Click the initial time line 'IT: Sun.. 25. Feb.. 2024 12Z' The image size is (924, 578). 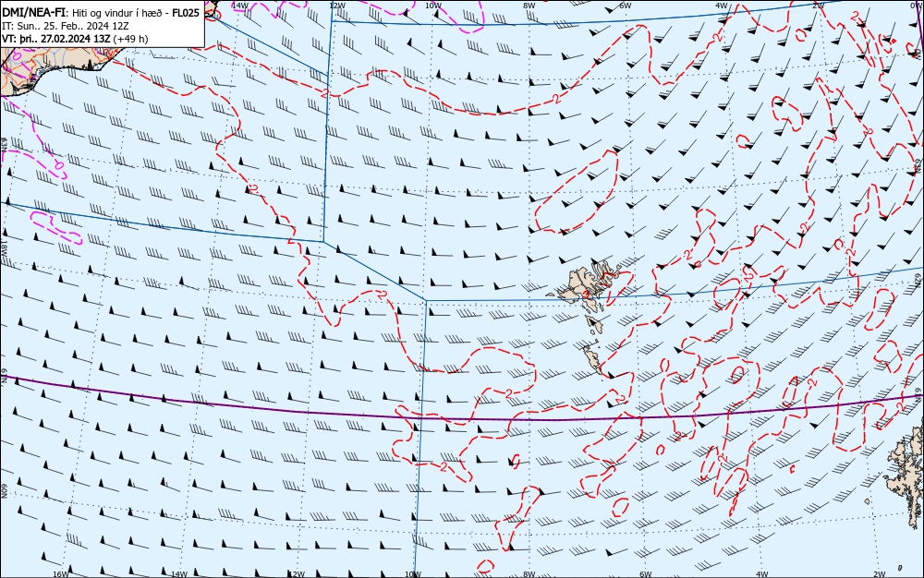[67, 27]
